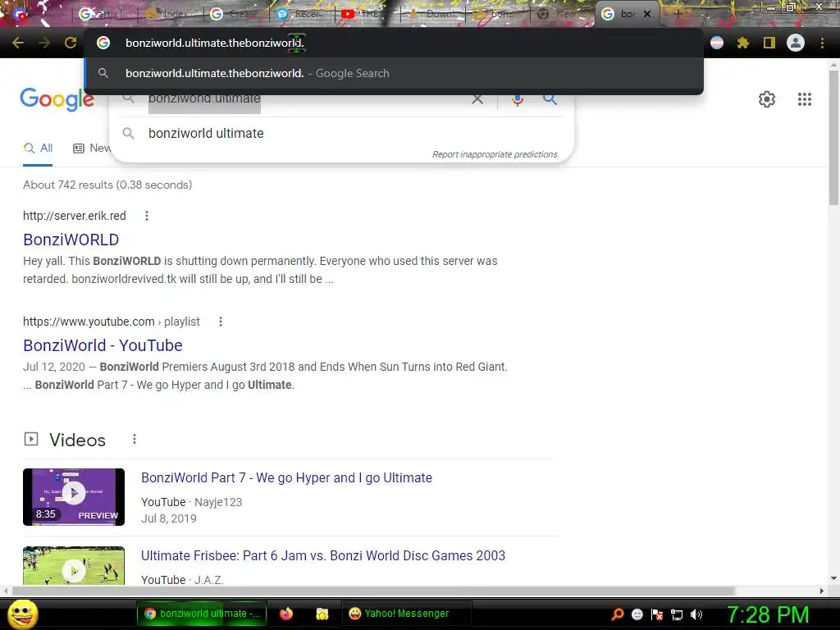Go back using the browser back arrow
Image resolution: width=840 pixels, height=630 pixels.
pos(18,43)
